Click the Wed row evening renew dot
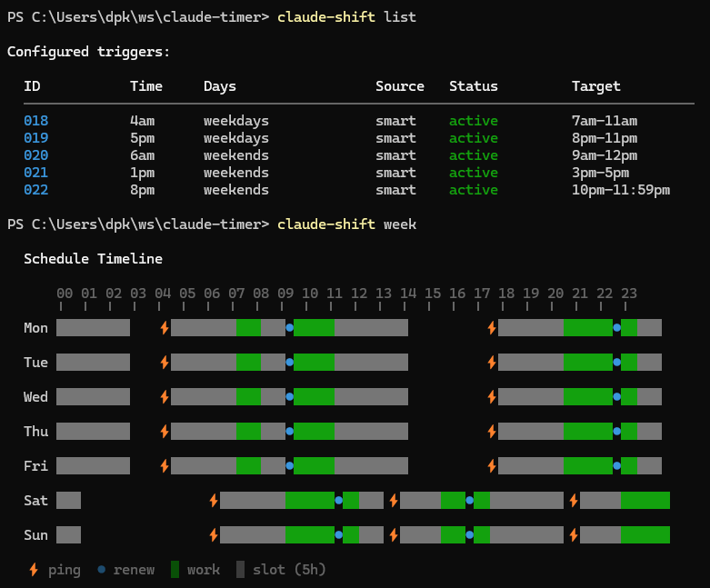The image size is (710, 588). pos(616,397)
